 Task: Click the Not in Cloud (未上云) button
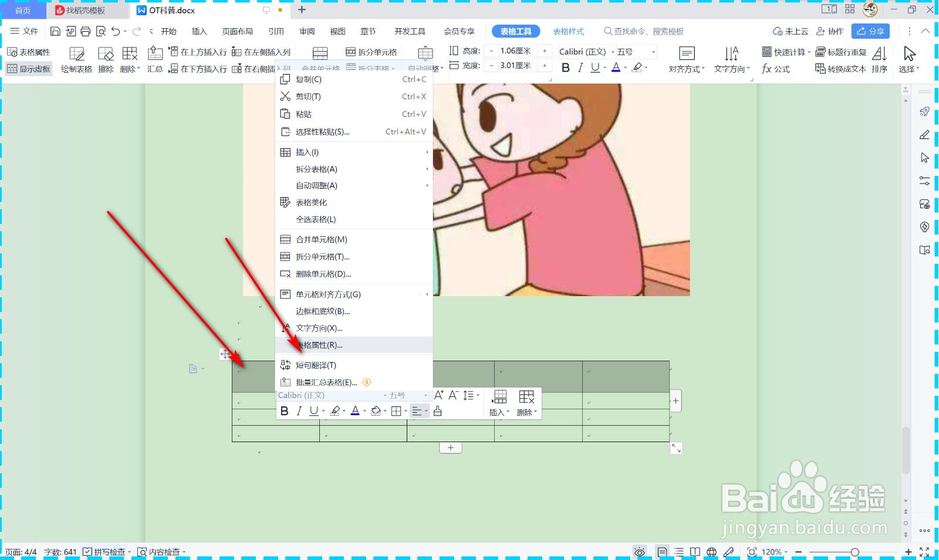click(x=791, y=31)
